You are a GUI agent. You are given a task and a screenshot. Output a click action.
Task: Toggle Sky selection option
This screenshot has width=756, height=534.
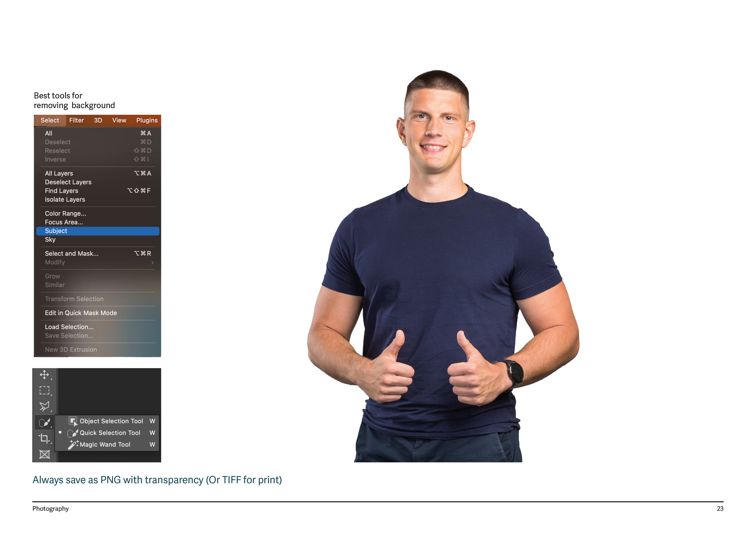point(50,239)
